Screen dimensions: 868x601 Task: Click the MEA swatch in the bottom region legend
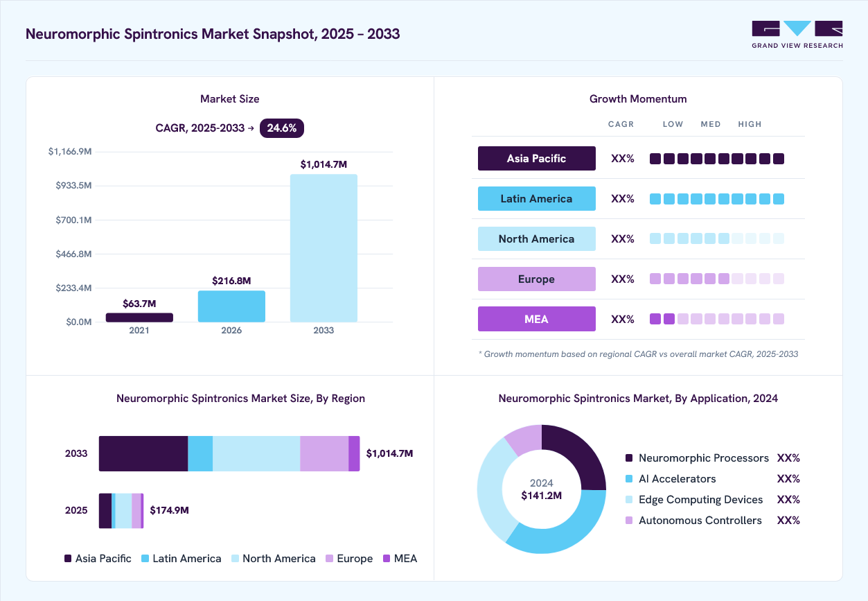tap(387, 559)
